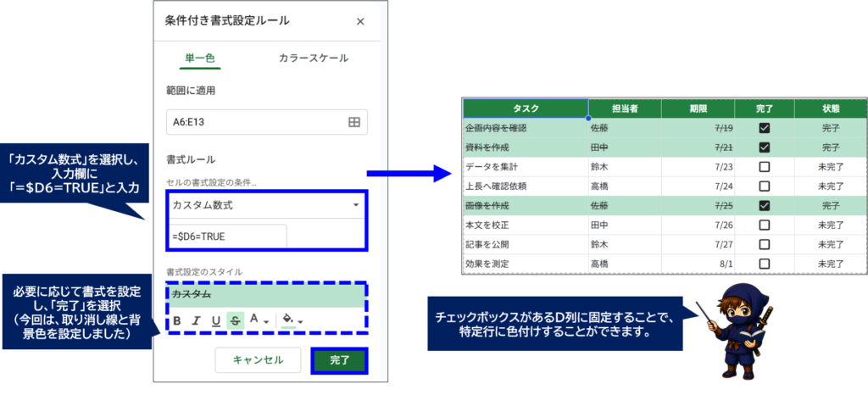The image size is (868, 395).
Task: Select the 担当者 header cell
Action: [x=625, y=109]
